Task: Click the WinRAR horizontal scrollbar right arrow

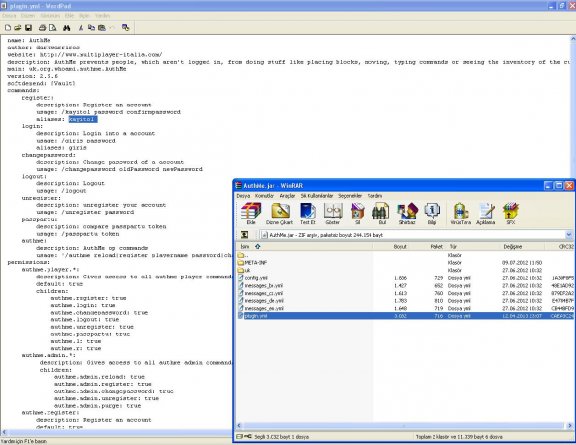Action: click(570, 426)
